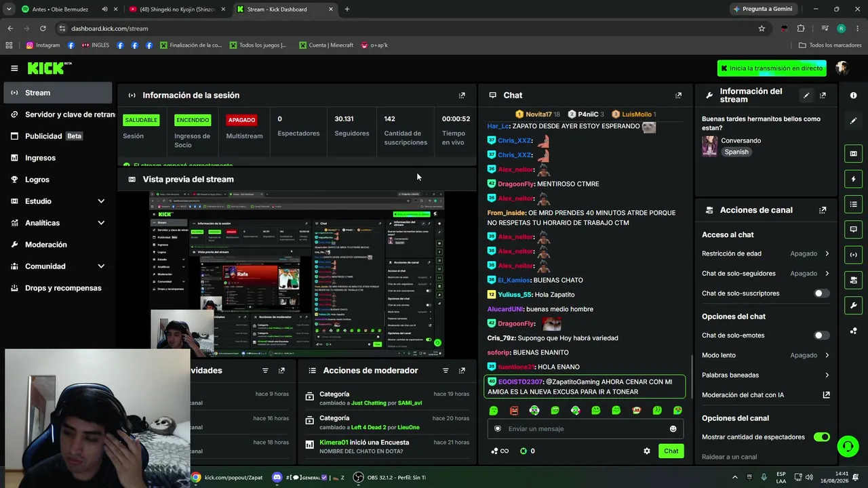
Task: Open OBS 32.1.2 from the taskbar
Action: (391, 478)
